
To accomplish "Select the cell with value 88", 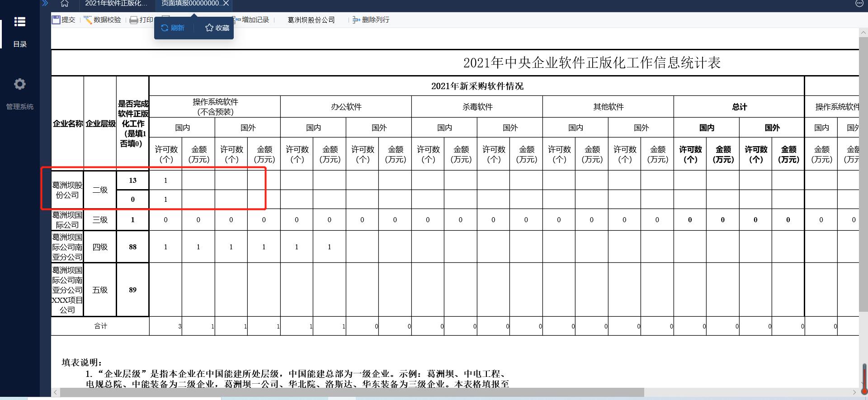I will tap(132, 247).
